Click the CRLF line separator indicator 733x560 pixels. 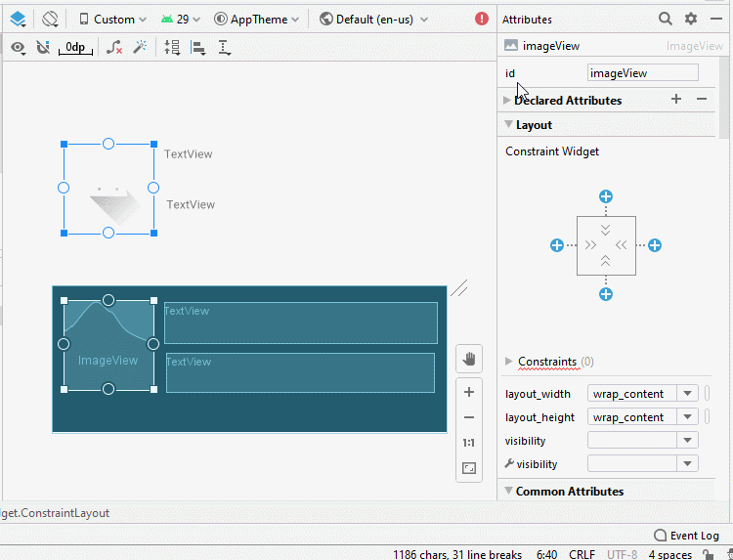582,554
